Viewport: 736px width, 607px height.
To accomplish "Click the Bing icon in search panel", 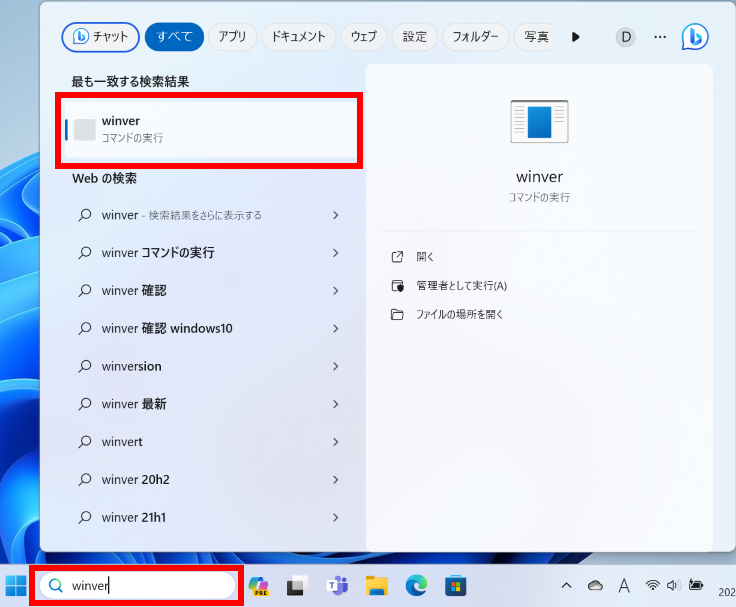I will tap(694, 37).
